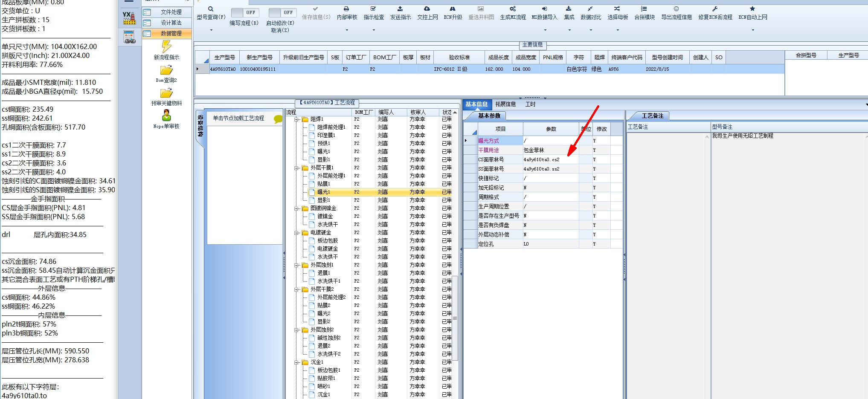Collapse the 图镀铜镍金 tree node
This screenshot has height=399, width=868.
coord(296,208)
